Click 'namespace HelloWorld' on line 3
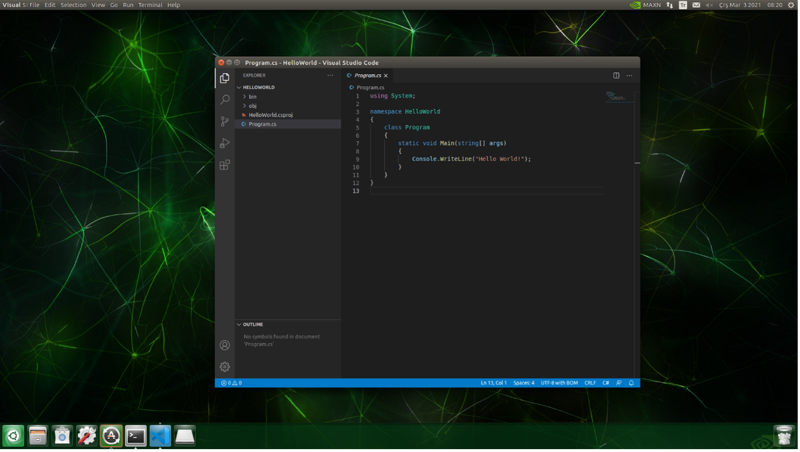 406,112
